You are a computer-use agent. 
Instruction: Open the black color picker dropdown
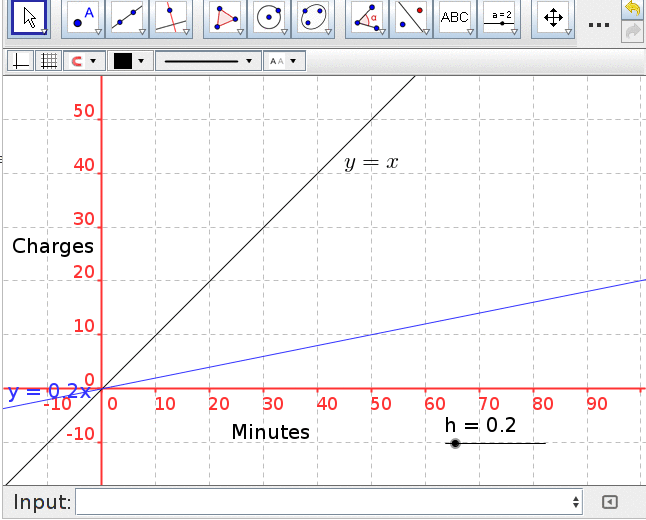pyautogui.click(x=129, y=61)
